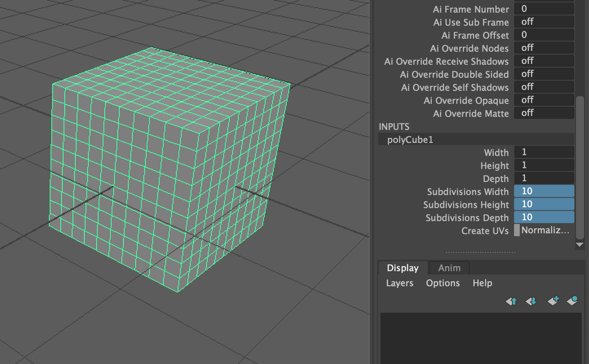Viewport: 589px width, 364px height.
Task: Create an empty display layer
Action: tap(553, 301)
